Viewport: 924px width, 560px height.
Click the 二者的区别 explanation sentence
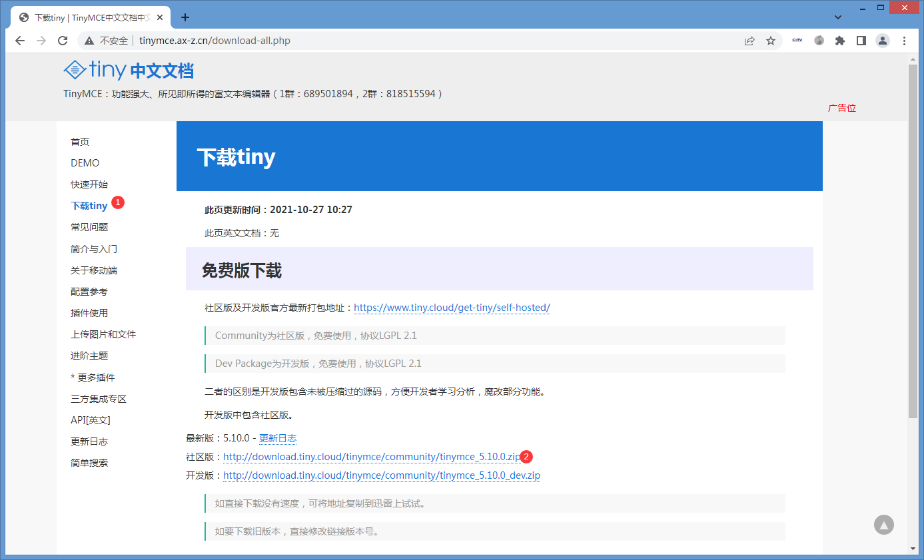pyautogui.click(x=376, y=392)
